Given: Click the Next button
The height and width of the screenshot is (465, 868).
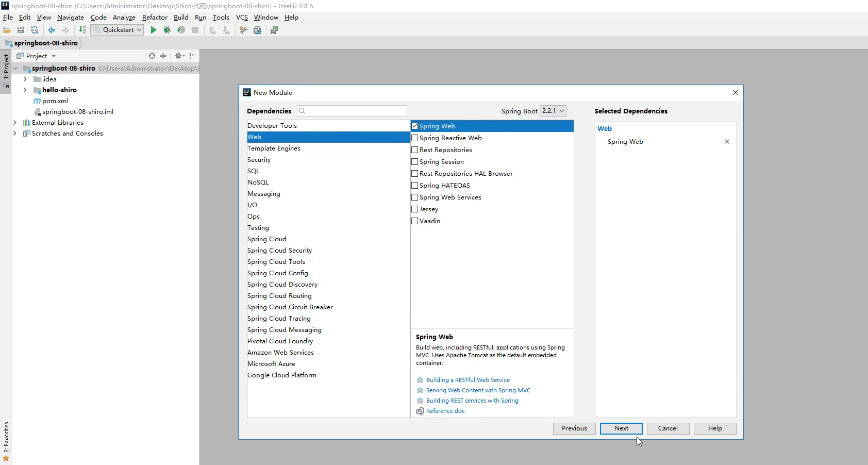Looking at the screenshot, I should [x=621, y=428].
